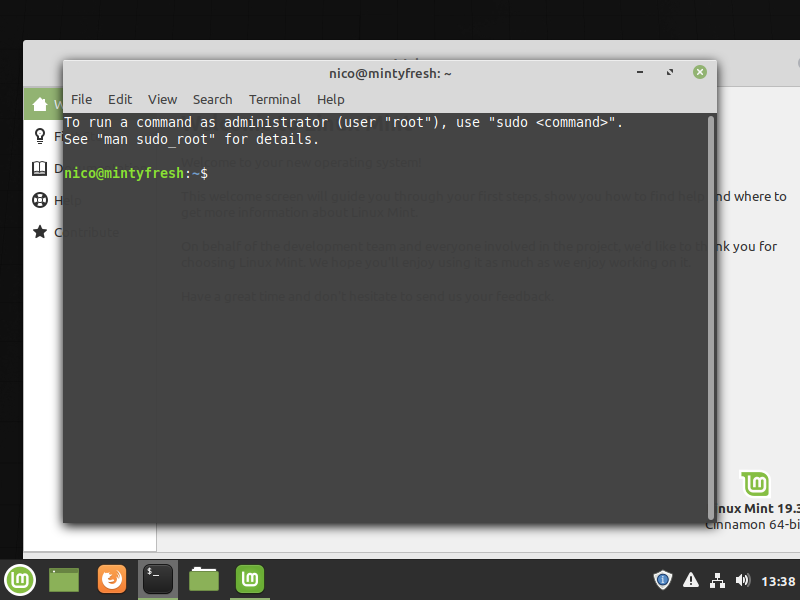
Task: Maximize the Terminal window
Action: 670,72
